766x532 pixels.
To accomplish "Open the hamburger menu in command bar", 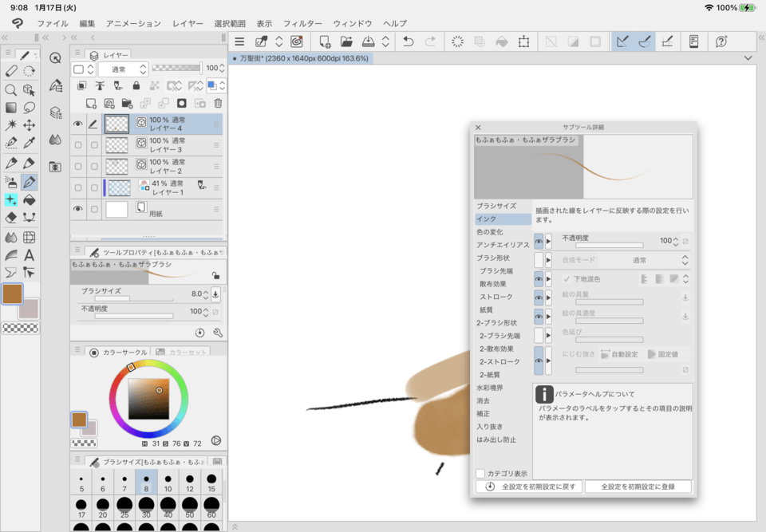I will coord(239,41).
